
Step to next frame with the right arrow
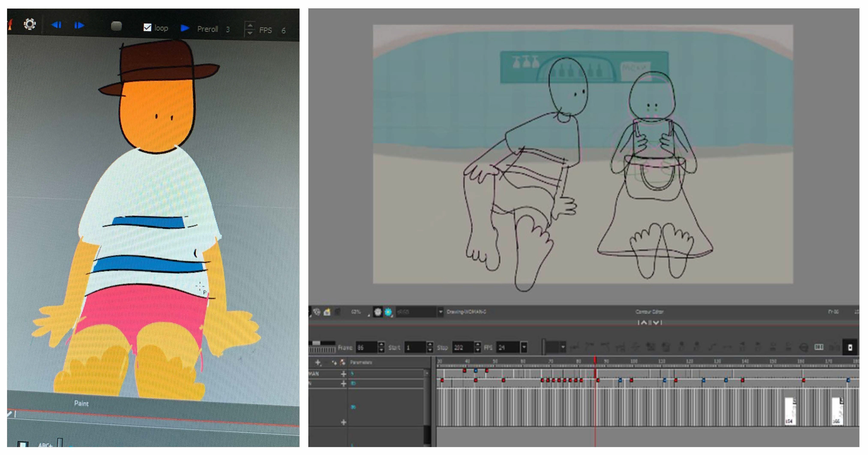pos(79,25)
